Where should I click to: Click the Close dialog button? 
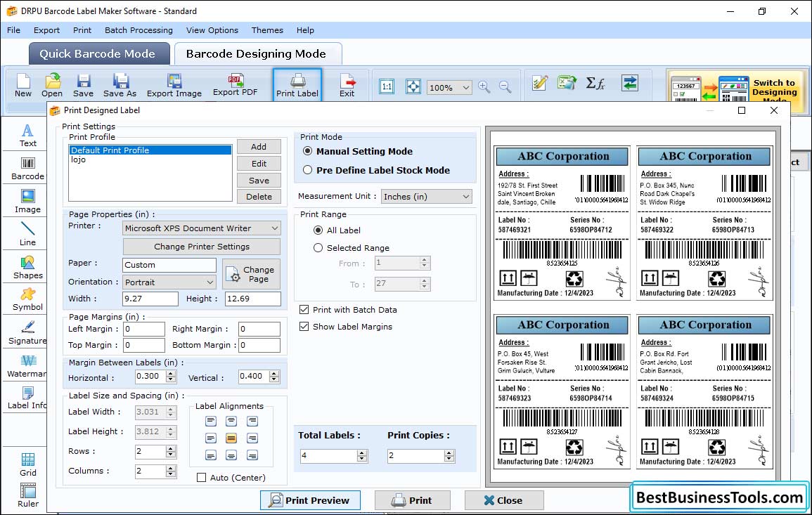click(504, 500)
